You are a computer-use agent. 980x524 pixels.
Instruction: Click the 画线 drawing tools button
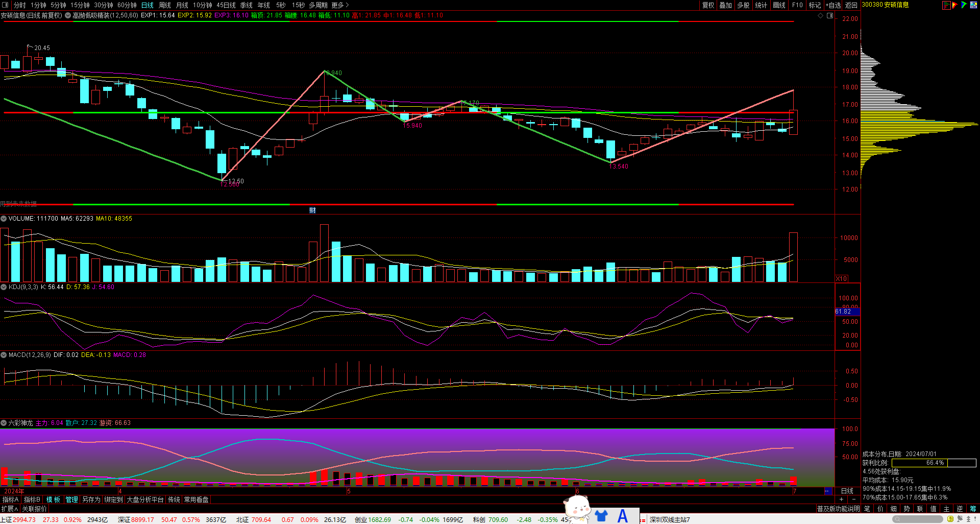(779, 5)
